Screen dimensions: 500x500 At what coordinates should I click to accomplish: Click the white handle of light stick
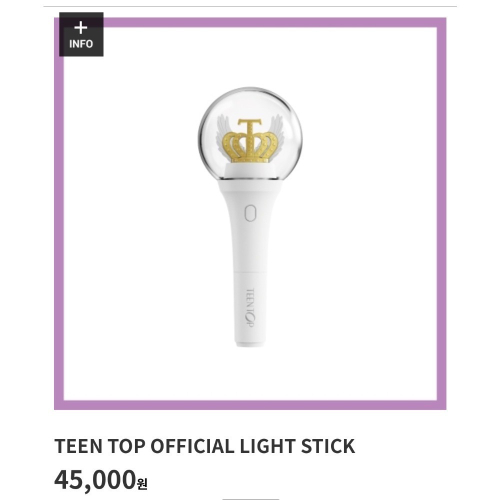[250, 263]
